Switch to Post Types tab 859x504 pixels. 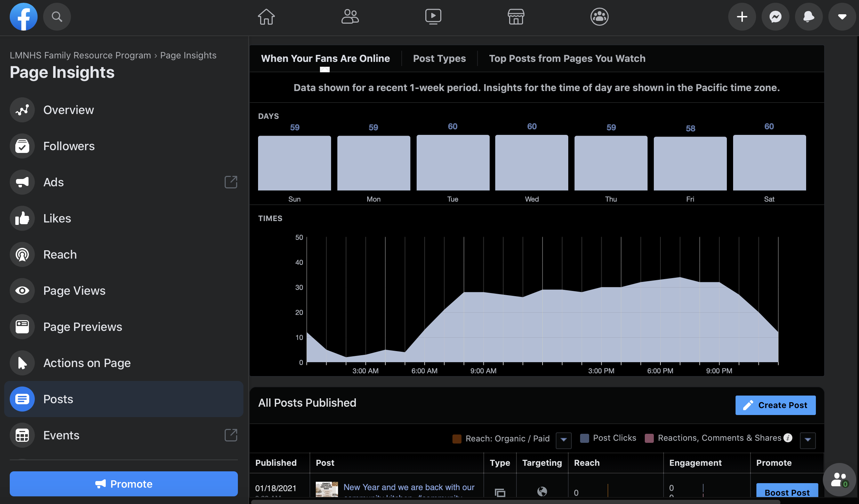coord(439,58)
